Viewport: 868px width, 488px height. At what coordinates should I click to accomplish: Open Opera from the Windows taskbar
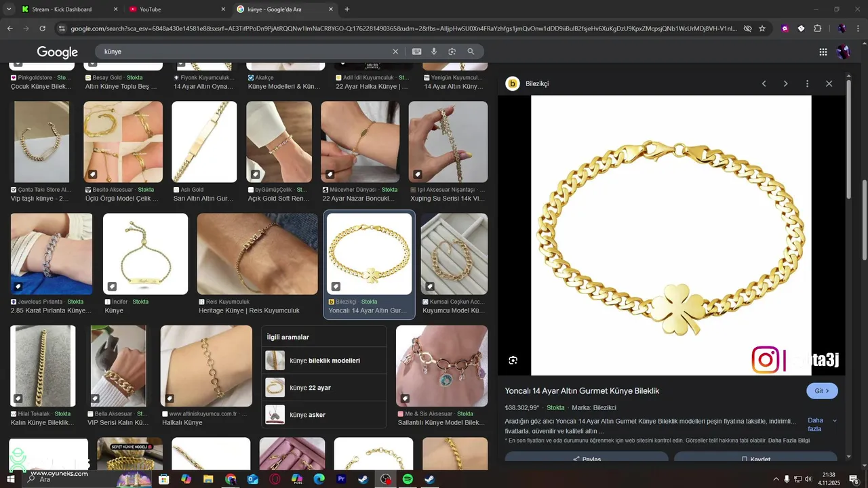tap(275, 479)
